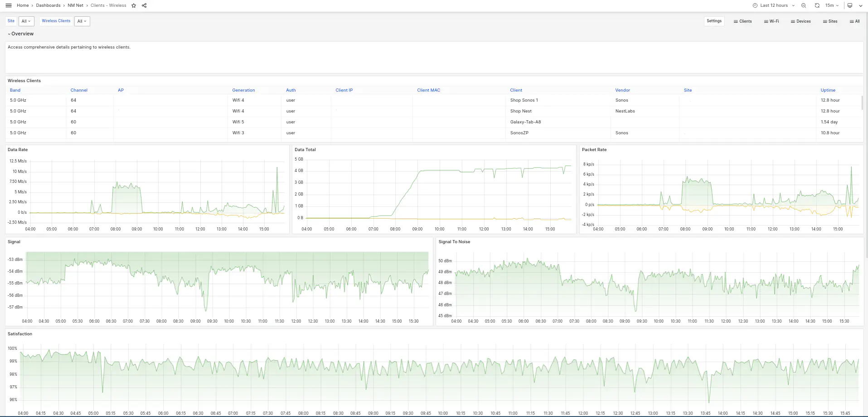Open the Clients dashboards menu
868x417 pixels.
pos(742,21)
